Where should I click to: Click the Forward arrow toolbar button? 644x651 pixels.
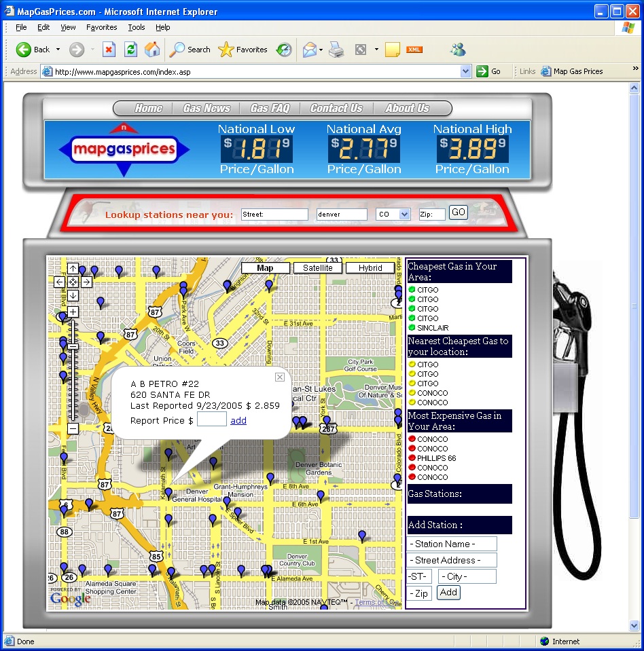77,50
